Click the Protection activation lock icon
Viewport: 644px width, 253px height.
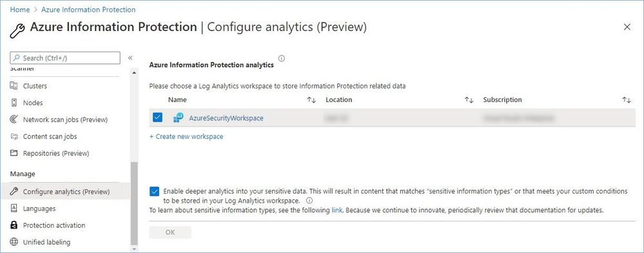[14, 225]
